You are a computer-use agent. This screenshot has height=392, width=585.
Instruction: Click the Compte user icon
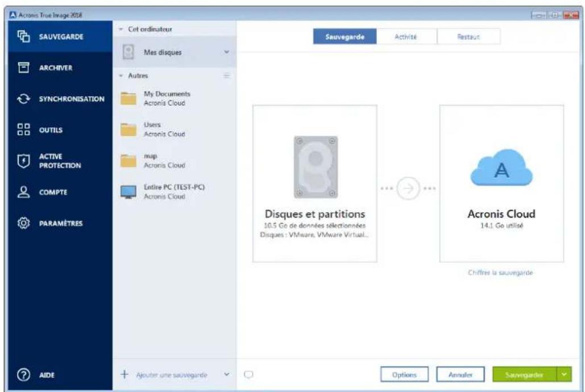point(23,192)
